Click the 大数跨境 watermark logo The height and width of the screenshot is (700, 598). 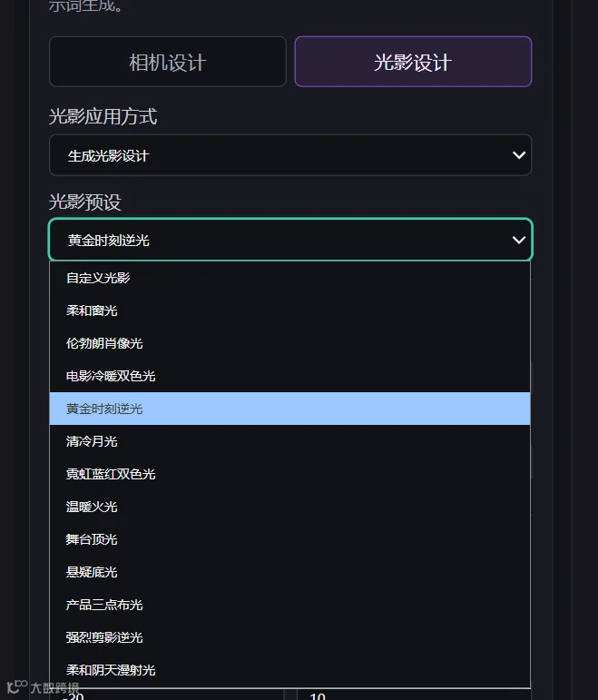tap(43, 687)
